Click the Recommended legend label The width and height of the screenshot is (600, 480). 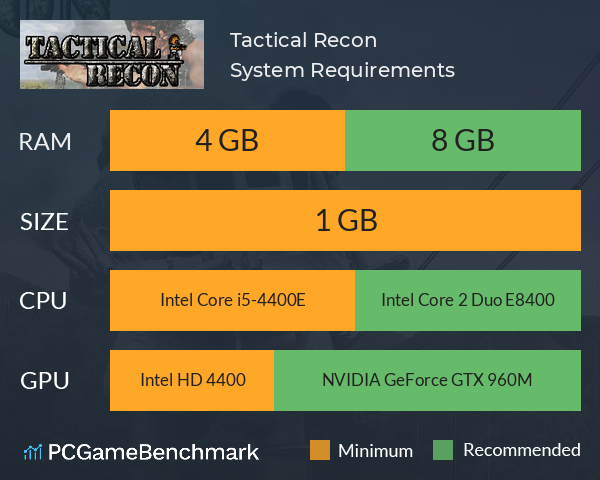click(x=522, y=450)
